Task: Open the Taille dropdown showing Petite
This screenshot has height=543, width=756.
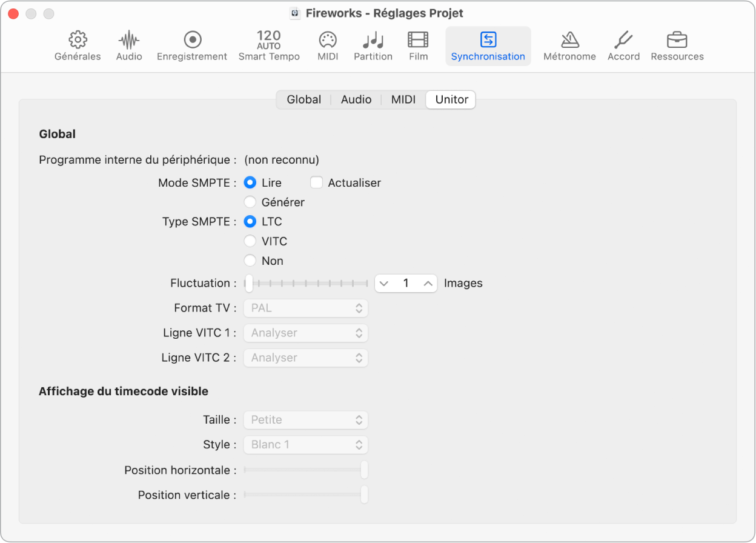Action: click(306, 419)
